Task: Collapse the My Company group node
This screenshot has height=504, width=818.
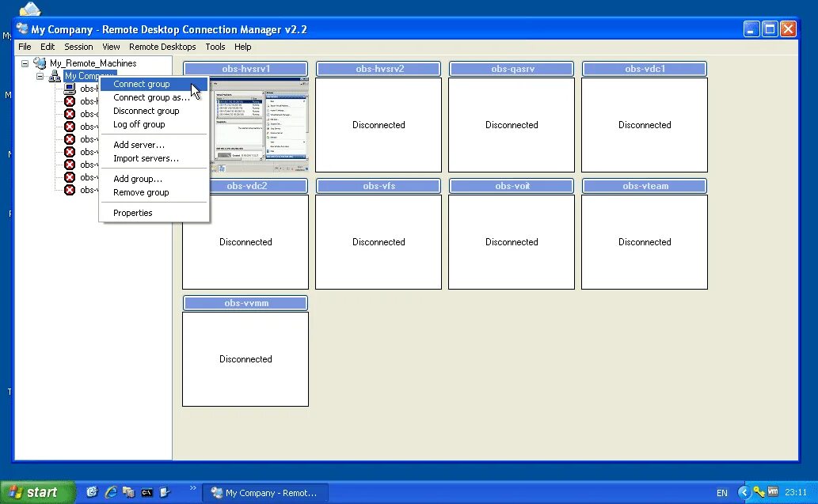Action: pyautogui.click(x=40, y=77)
